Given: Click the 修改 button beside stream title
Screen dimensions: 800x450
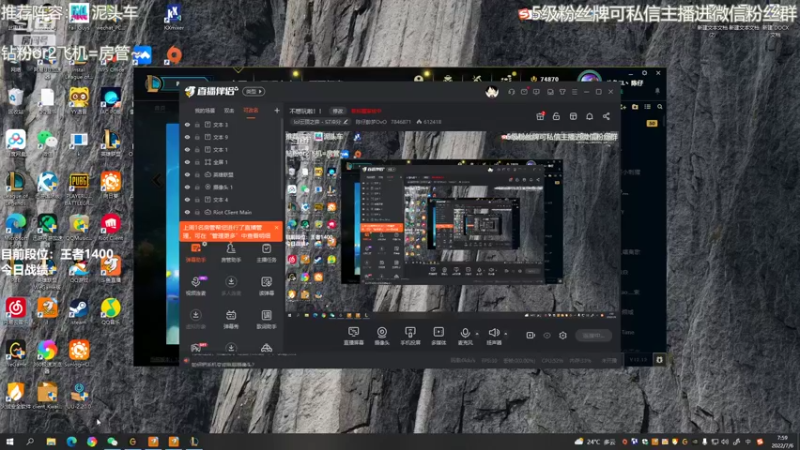Looking at the screenshot, I should coord(338,111).
